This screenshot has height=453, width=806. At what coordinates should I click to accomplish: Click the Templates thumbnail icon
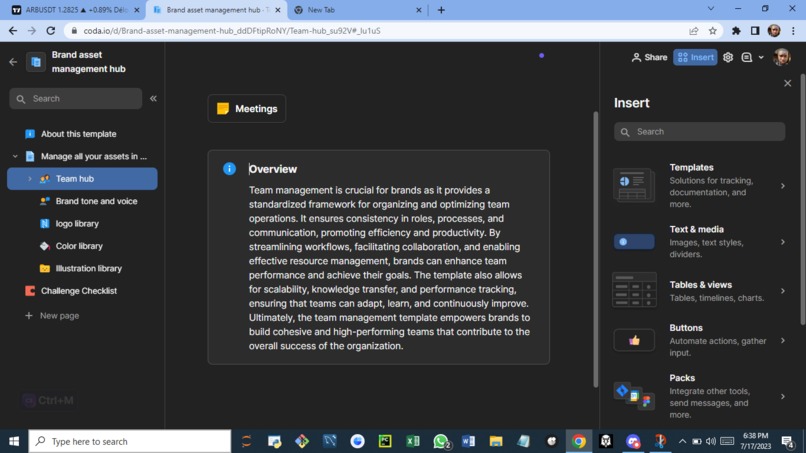[x=634, y=185]
